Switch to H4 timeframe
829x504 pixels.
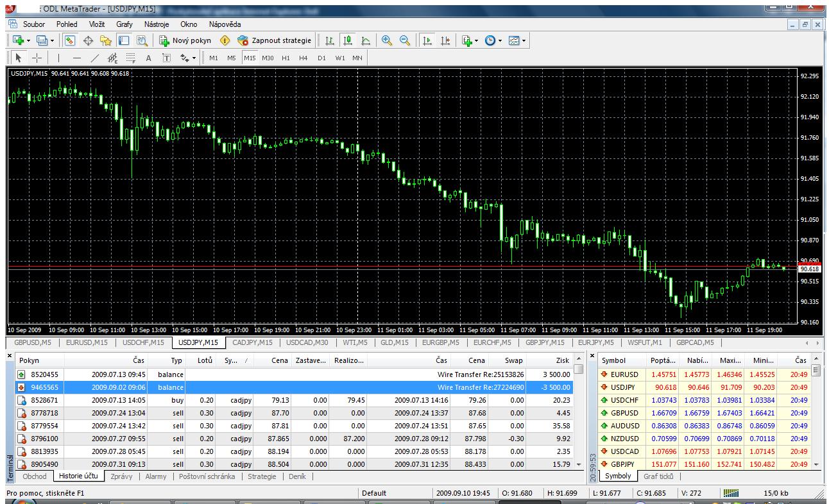pyautogui.click(x=303, y=58)
